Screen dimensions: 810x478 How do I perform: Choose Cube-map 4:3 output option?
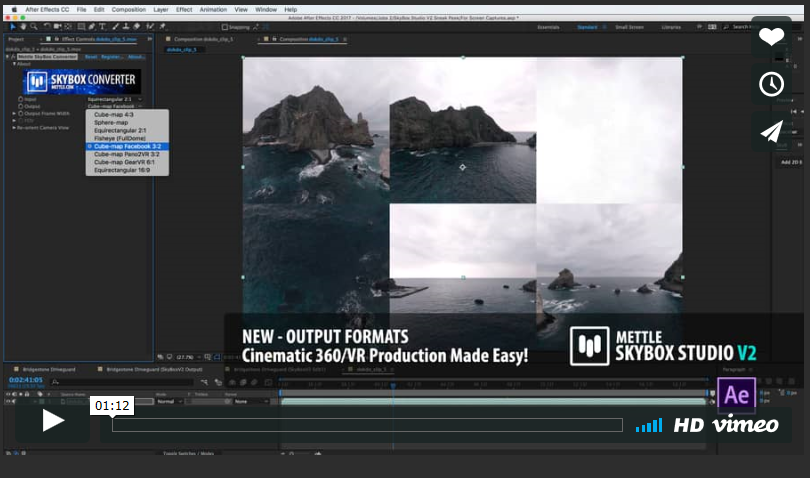click(127, 115)
